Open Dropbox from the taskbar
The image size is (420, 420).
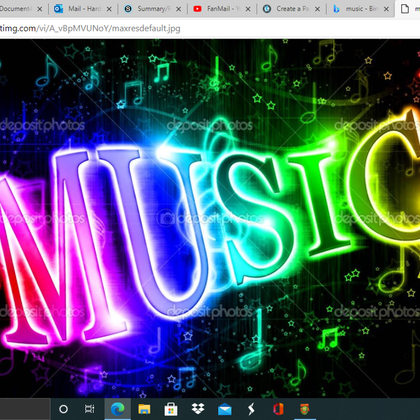(x=198, y=409)
